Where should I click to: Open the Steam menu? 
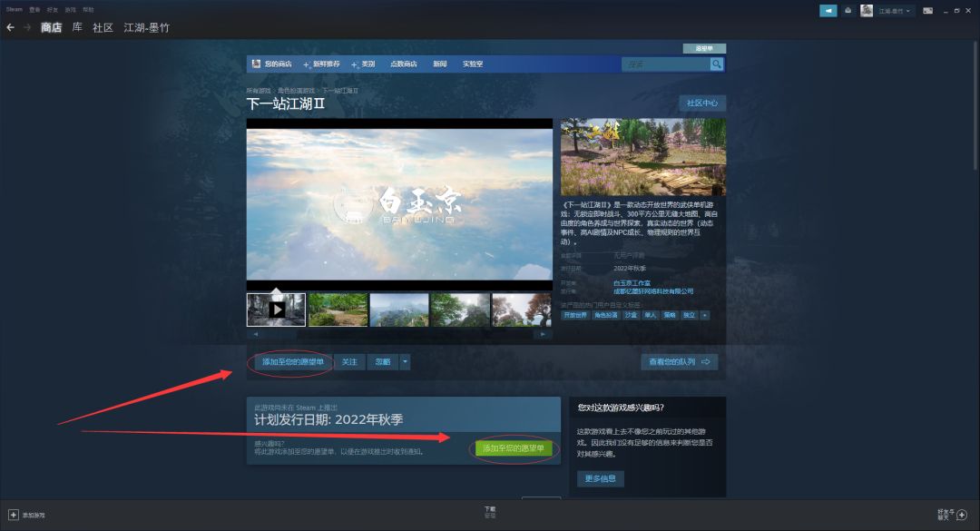(14, 9)
